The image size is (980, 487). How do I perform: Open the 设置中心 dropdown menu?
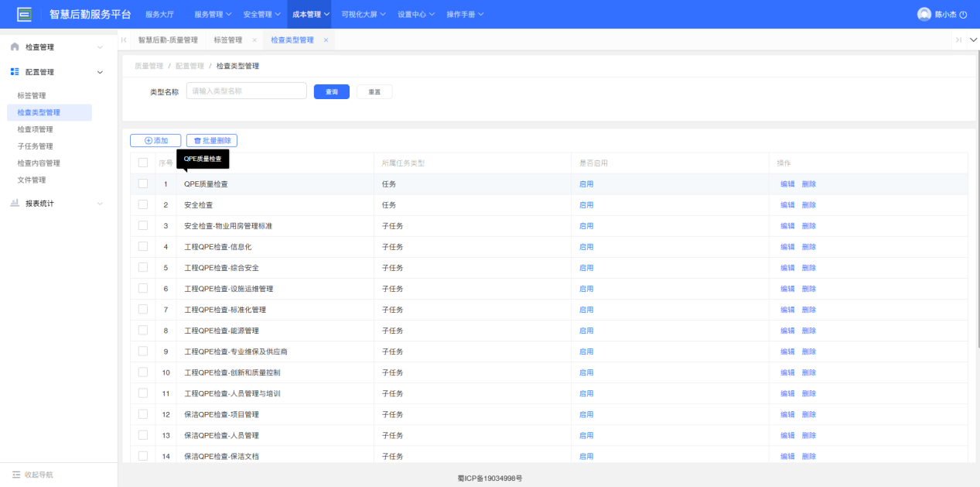(x=416, y=15)
